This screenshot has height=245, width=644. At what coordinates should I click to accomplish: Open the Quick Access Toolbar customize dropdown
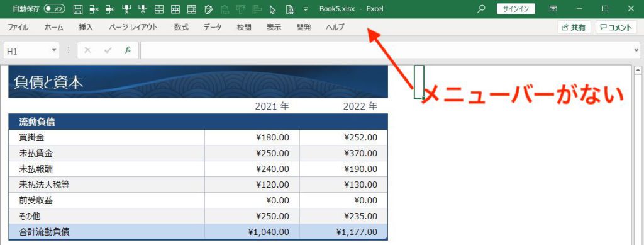(x=305, y=9)
